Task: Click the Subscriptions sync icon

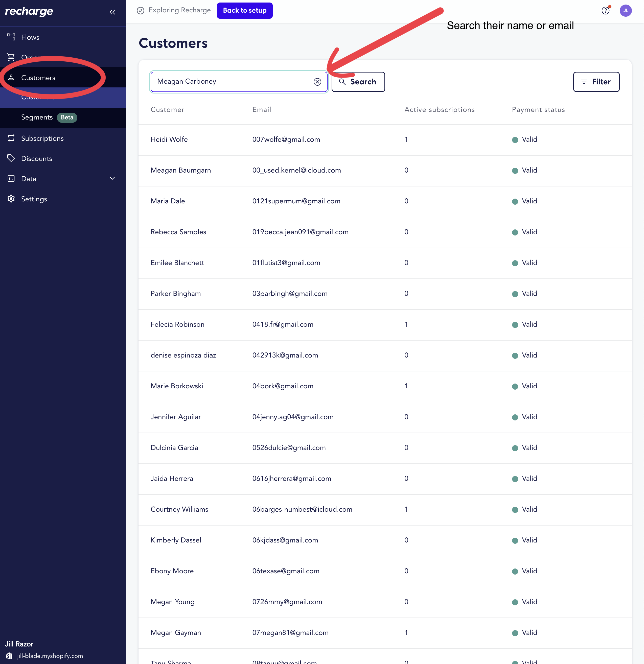Action: point(11,138)
